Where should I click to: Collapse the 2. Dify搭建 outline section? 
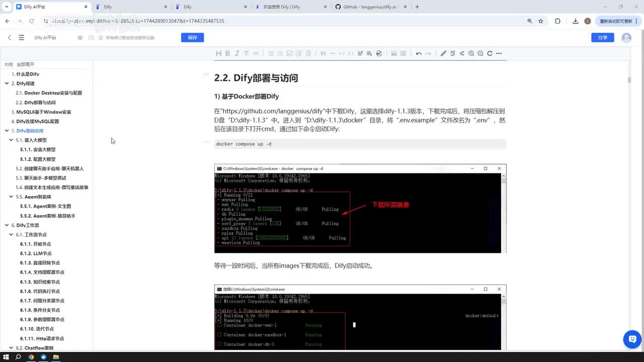point(7,83)
